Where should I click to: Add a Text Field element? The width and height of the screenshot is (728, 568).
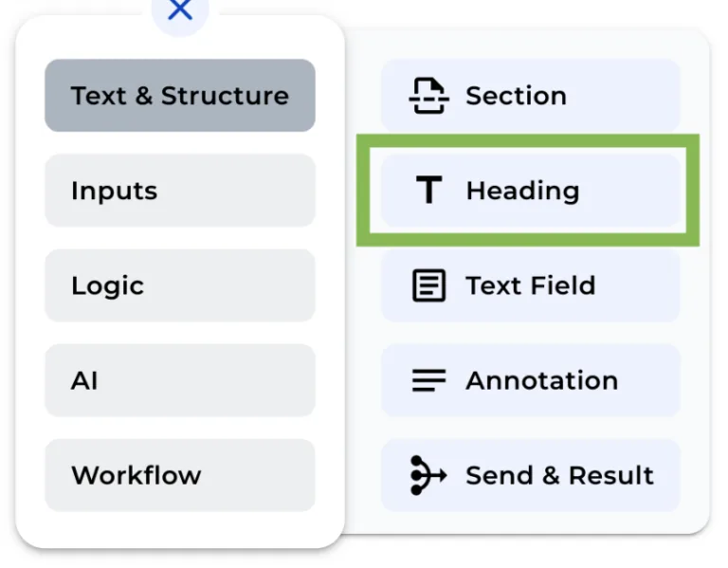531,285
